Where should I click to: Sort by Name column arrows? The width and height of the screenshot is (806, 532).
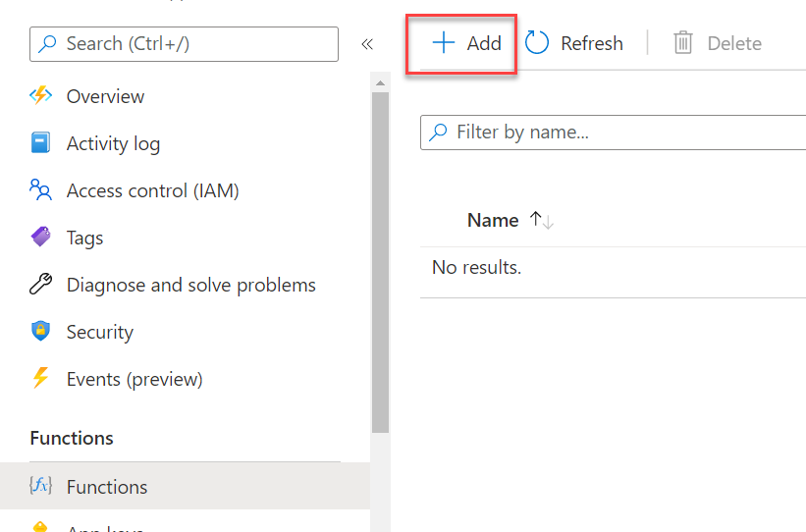pyautogui.click(x=542, y=221)
